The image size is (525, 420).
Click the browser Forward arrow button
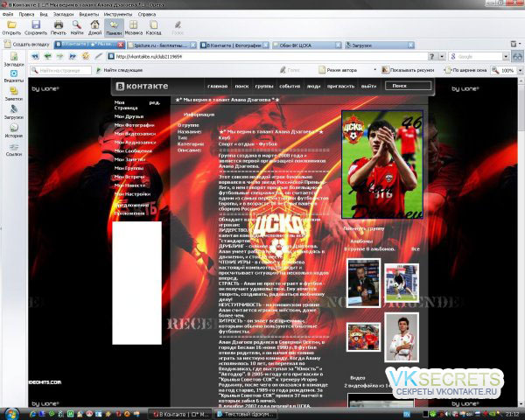tap(59, 56)
